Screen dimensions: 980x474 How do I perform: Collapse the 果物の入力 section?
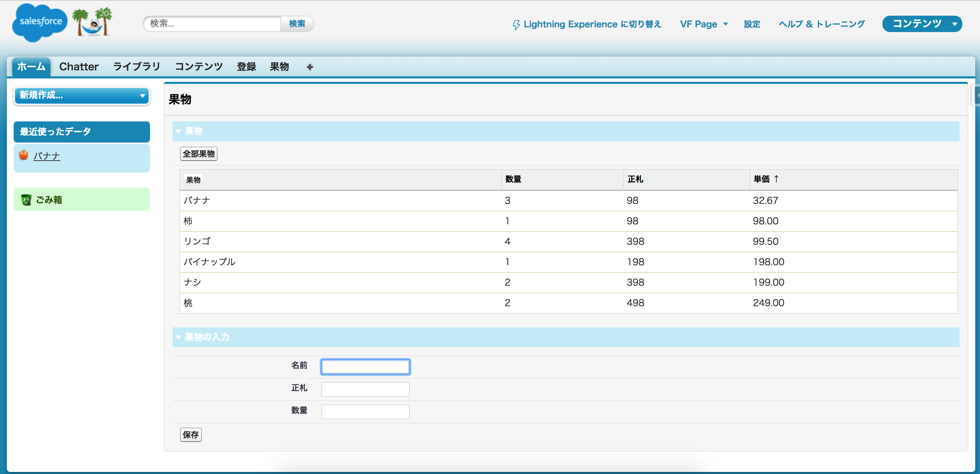178,337
